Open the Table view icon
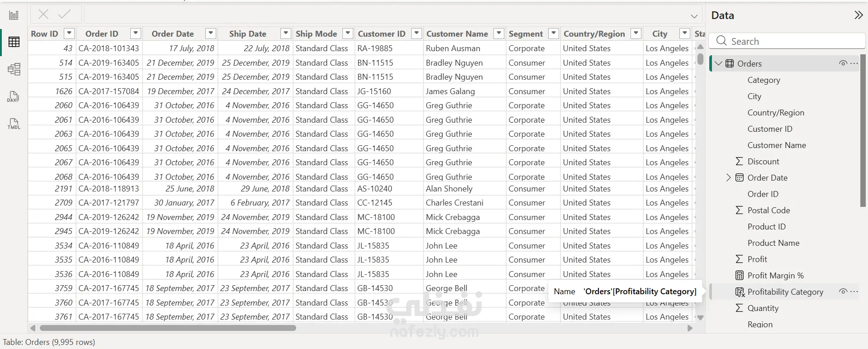Image resolution: width=868 pixels, height=349 pixels. point(14,42)
